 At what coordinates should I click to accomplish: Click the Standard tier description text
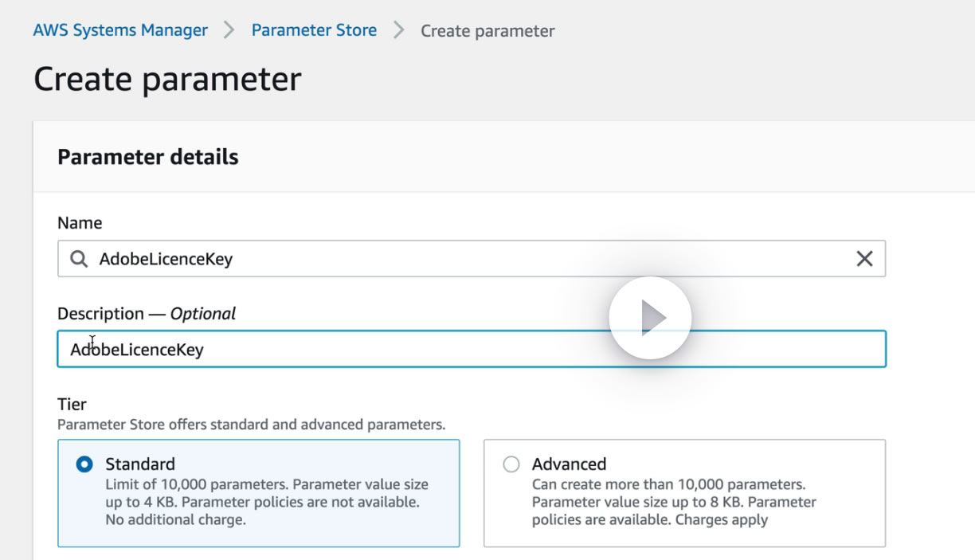pos(267,502)
